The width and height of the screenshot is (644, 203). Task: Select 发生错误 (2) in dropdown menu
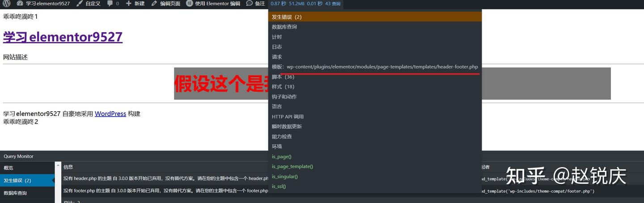pyautogui.click(x=375, y=17)
